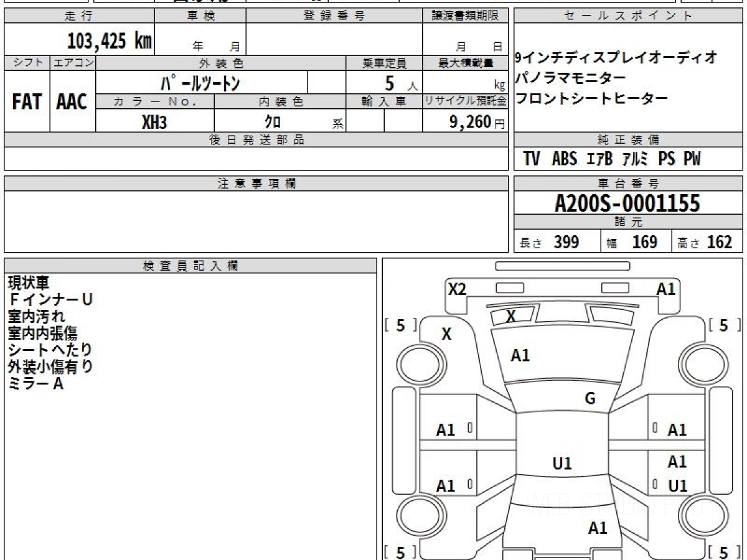Select the height value 162
Screen dimensions: 747x560
point(720,242)
